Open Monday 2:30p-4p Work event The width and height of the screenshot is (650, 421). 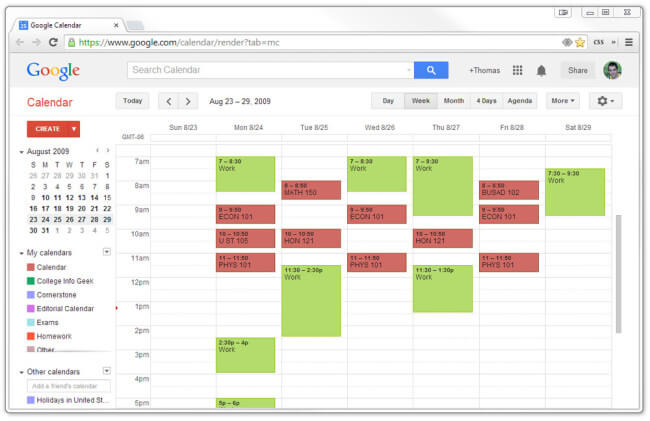245,355
